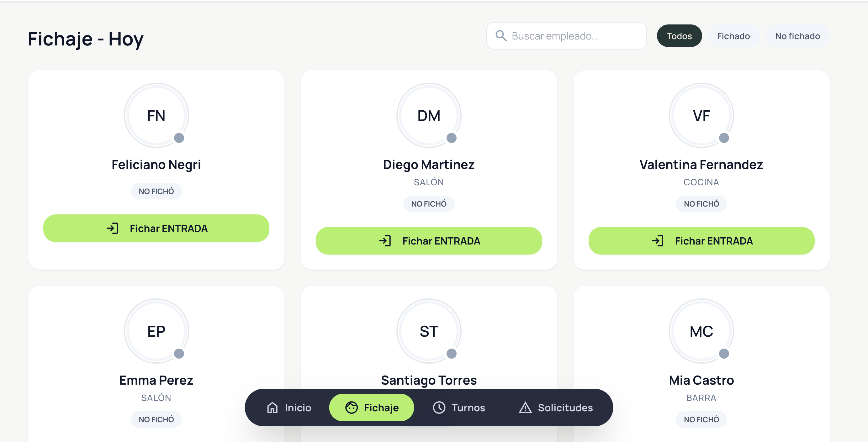Click the VF avatar circle
The height and width of the screenshot is (442, 868).
(701, 116)
